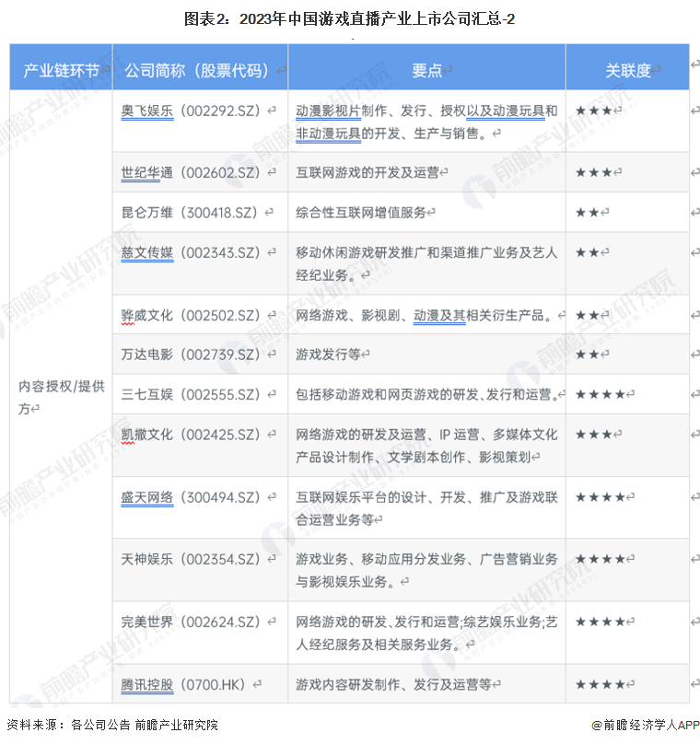Image resolution: width=700 pixels, height=744 pixels.
Task: Click the 互联网娱乐平台的设计 description
Action: click(426, 508)
